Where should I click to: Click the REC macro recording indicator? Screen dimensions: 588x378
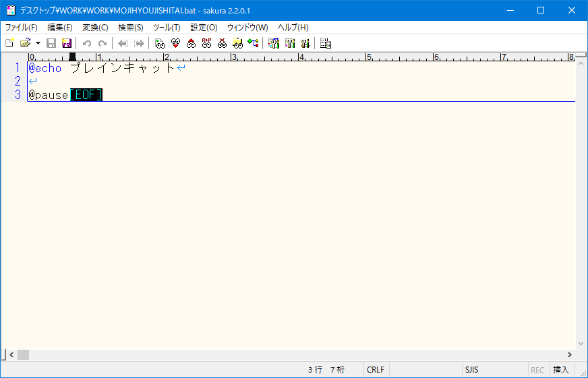537,370
